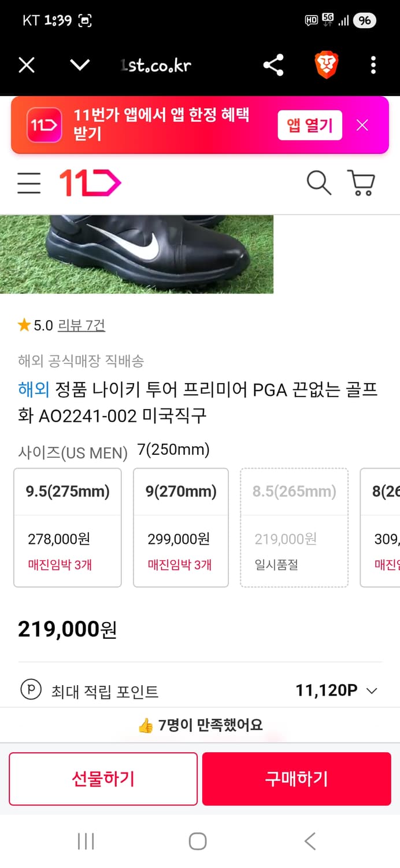The height and width of the screenshot is (868, 400).
Task: Select size 9(270mm) option
Action: 180,527
